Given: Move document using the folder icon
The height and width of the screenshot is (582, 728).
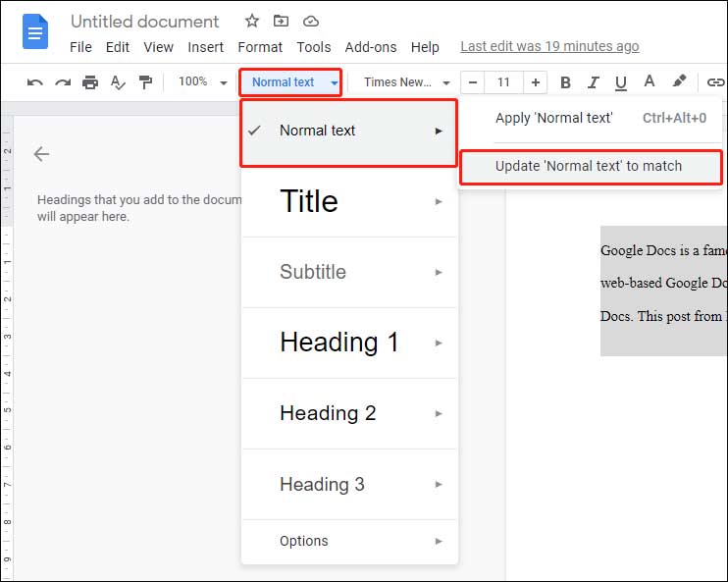Looking at the screenshot, I should (281, 21).
